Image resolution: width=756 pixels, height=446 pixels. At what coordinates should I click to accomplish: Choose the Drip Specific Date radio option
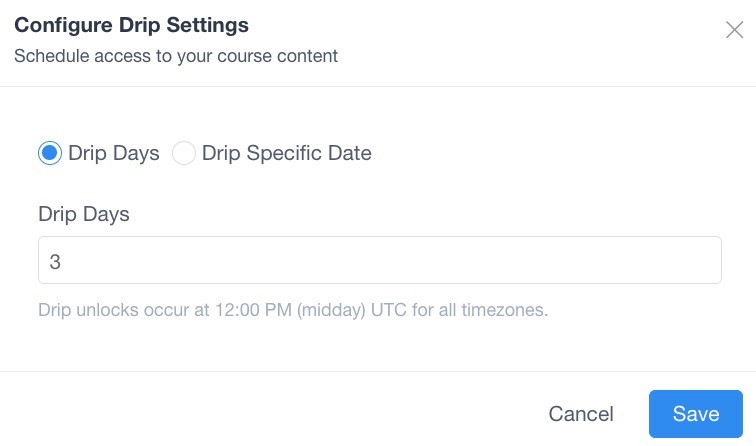point(184,153)
